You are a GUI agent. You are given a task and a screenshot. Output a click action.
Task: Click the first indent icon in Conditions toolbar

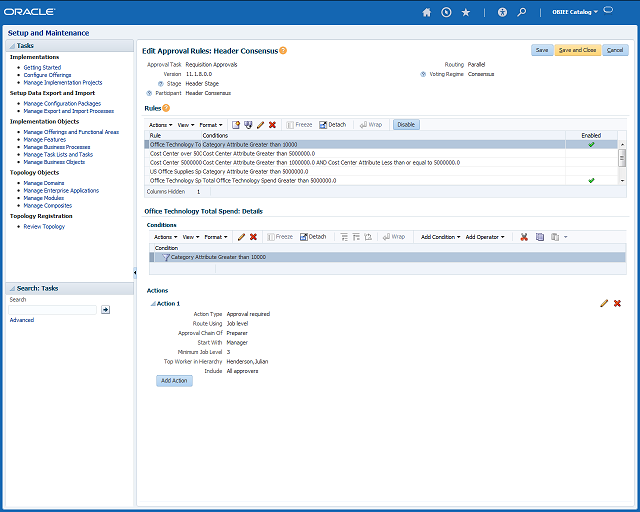click(344, 237)
